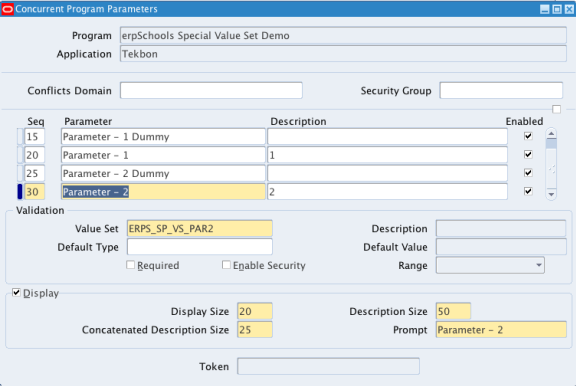This screenshot has width=576, height=386.
Task: Toggle Enabled checkbox for Seq 30 row
Action: pos(528,191)
